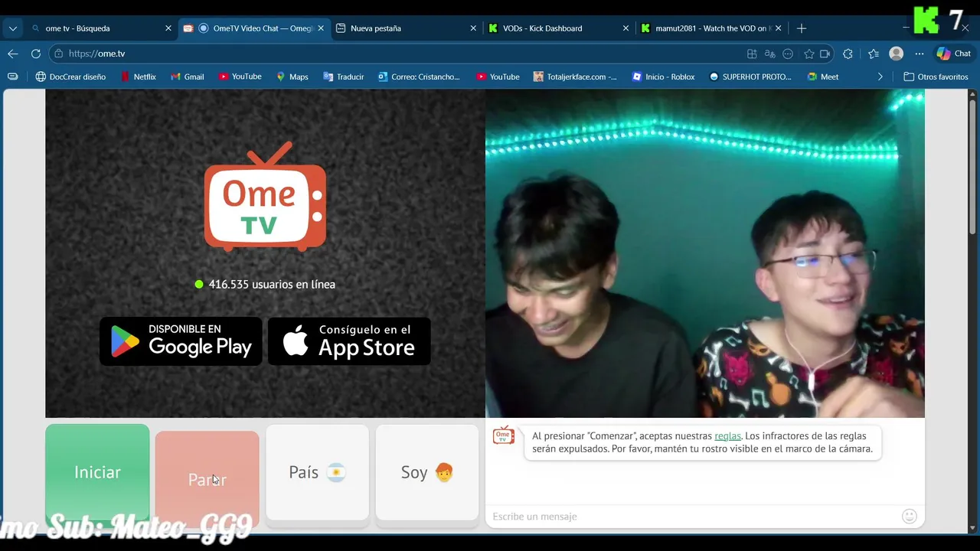
Task: Open the País country selector
Action: point(317,472)
